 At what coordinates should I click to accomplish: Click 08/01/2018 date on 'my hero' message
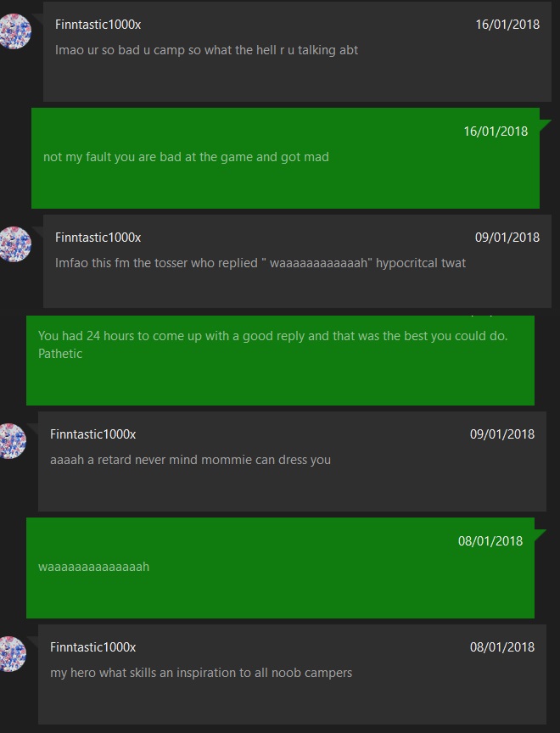(x=502, y=647)
